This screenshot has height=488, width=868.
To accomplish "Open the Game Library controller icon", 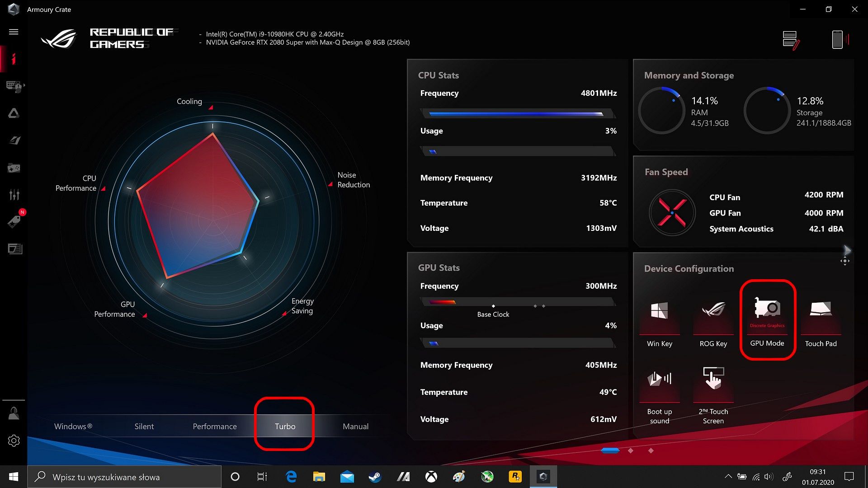I will click(x=14, y=168).
